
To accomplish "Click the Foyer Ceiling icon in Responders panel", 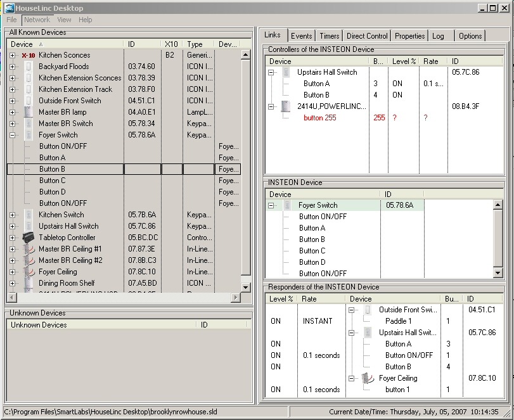I will [368, 378].
